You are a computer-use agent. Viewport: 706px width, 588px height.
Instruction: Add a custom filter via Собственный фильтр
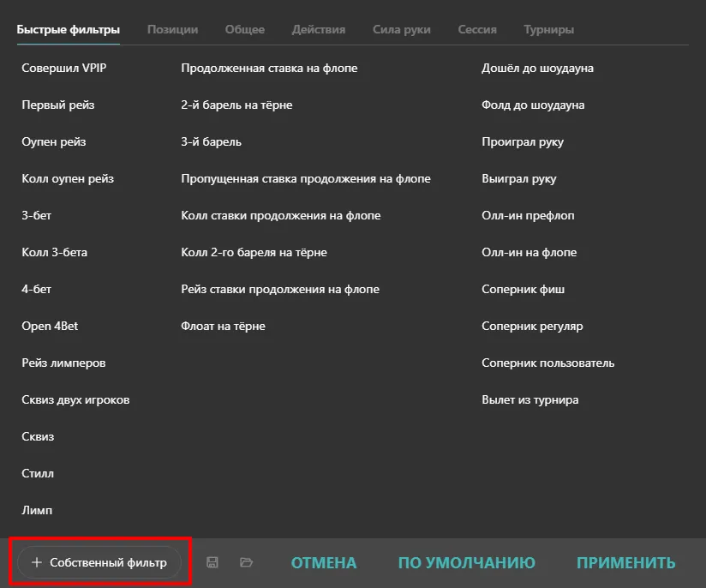tap(99, 563)
